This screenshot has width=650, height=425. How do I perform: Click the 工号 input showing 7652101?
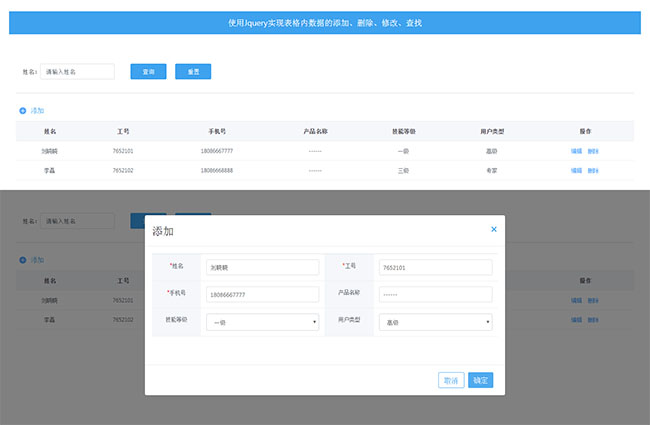tap(435, 267)
